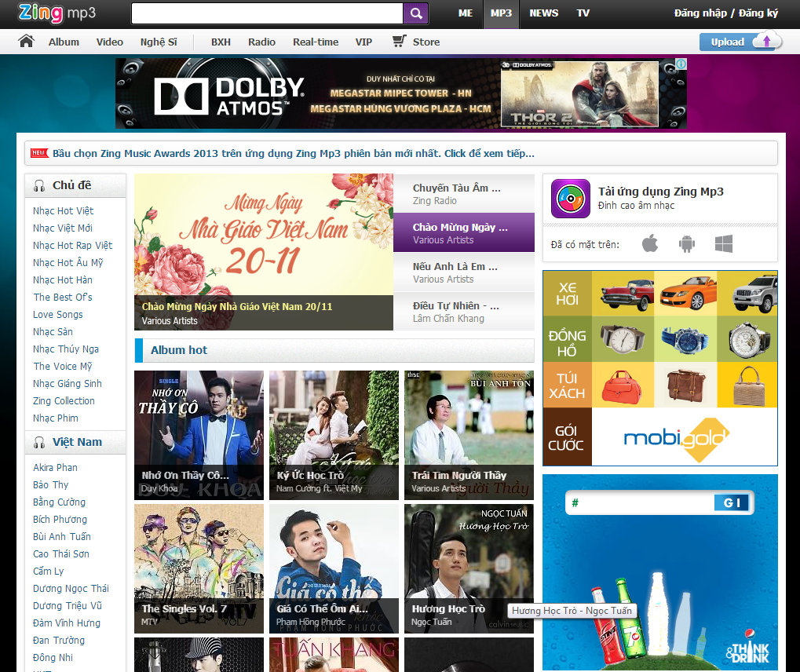Open the Dolby Atmos advertisement banner
The width and height of the screenshot is (800, 672).
pos(401,93)
